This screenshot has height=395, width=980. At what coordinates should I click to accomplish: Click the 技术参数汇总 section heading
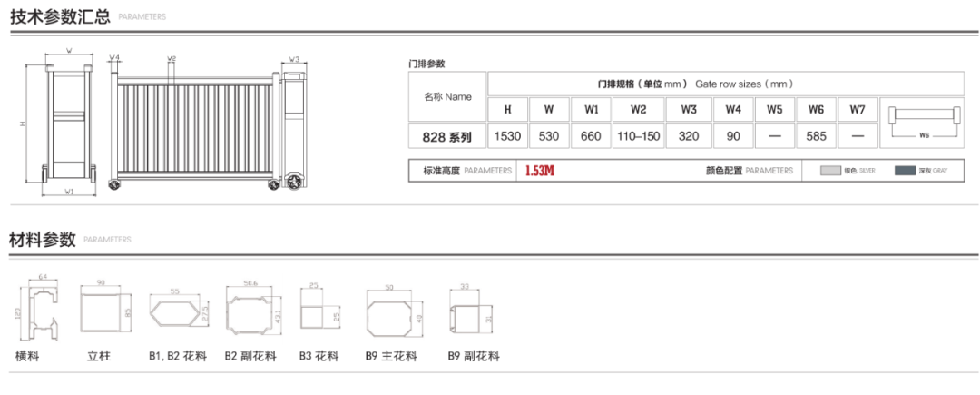coord(60,16)
